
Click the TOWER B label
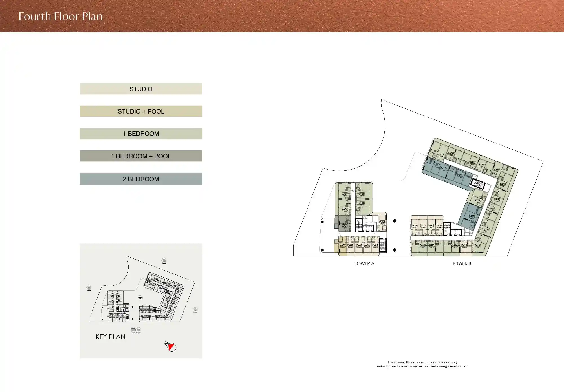(x=461, y=264)
